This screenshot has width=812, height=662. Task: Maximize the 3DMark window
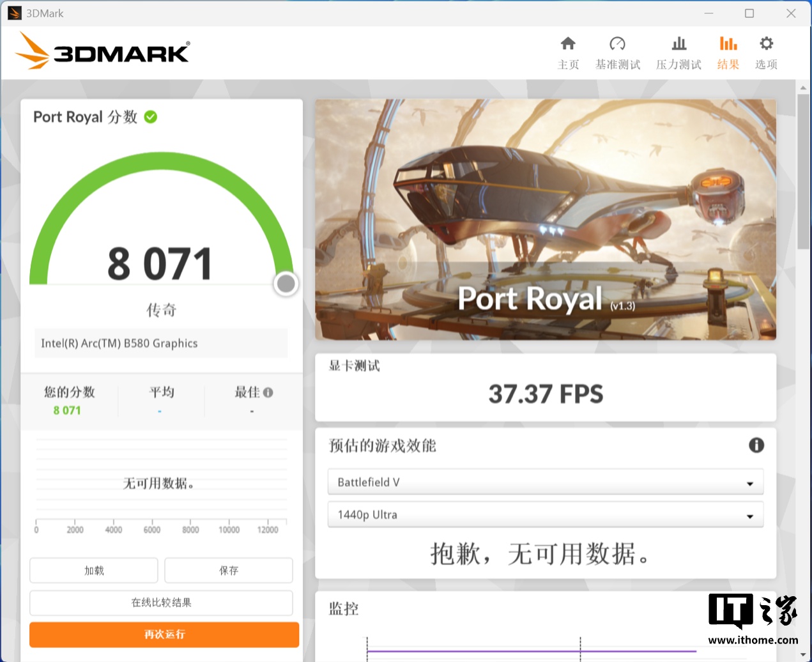click(x=749, y=13)
